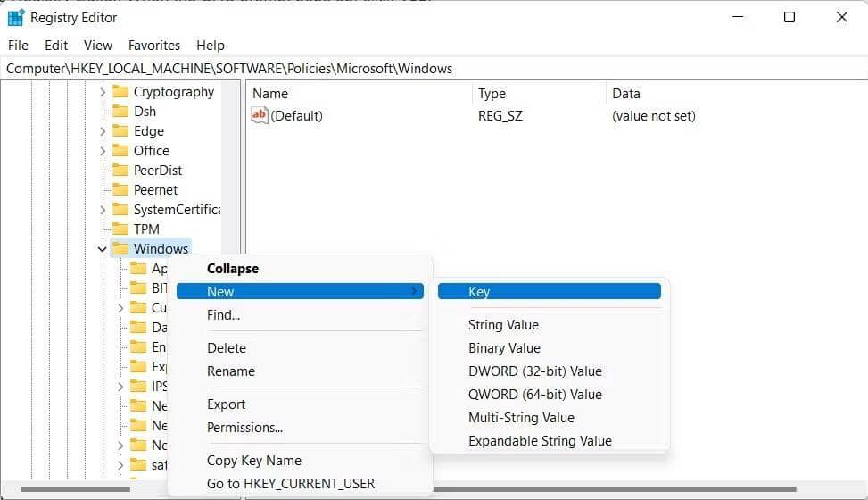The height and width of the screenshot is (500, 868).
Task: Expand the saf subkey under Windows
Action: pyautogui.click(x=120, y=465)
